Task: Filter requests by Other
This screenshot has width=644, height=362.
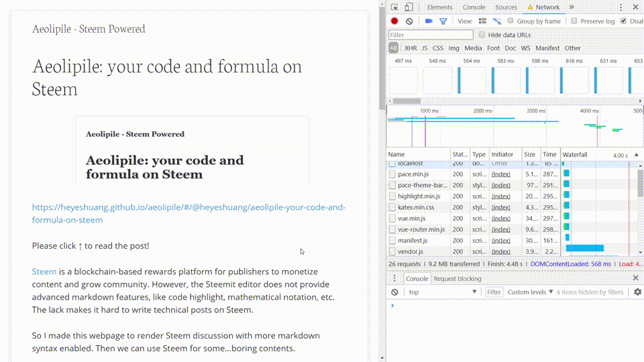Action: [x=572, y=48]
